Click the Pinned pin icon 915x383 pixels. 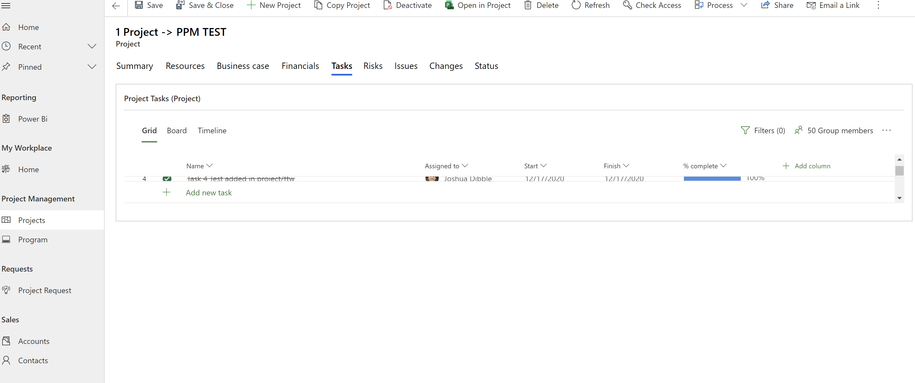(x=6, y=67)
